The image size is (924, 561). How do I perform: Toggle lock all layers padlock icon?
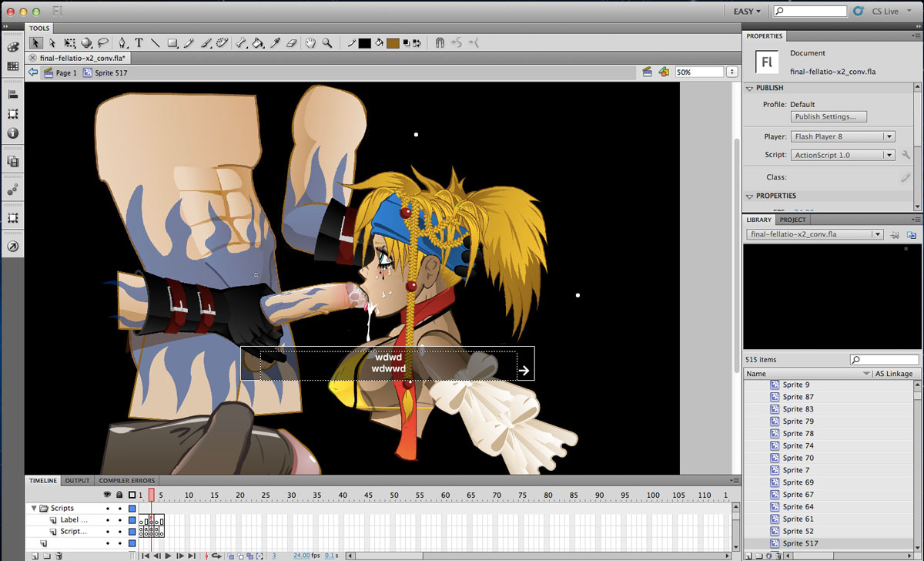point(119,494)
